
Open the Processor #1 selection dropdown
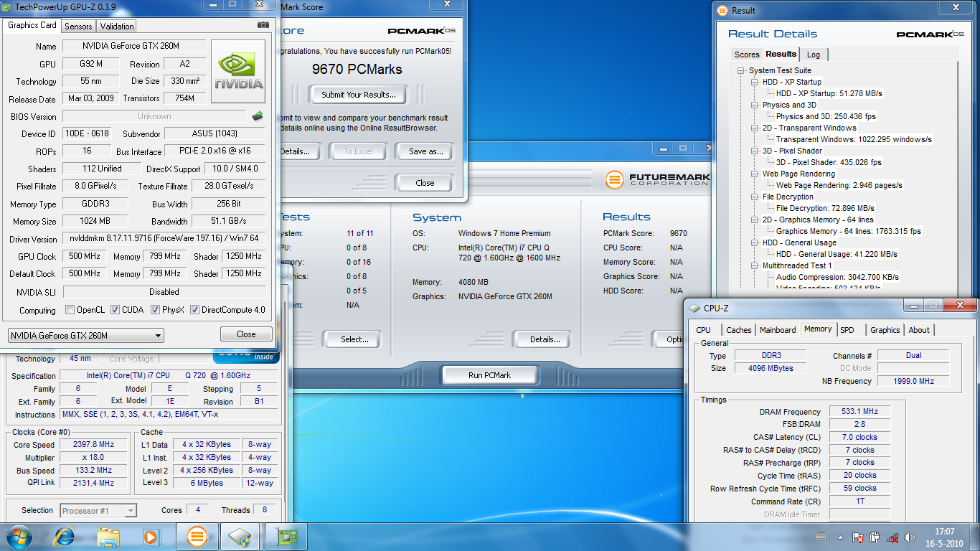98,511
